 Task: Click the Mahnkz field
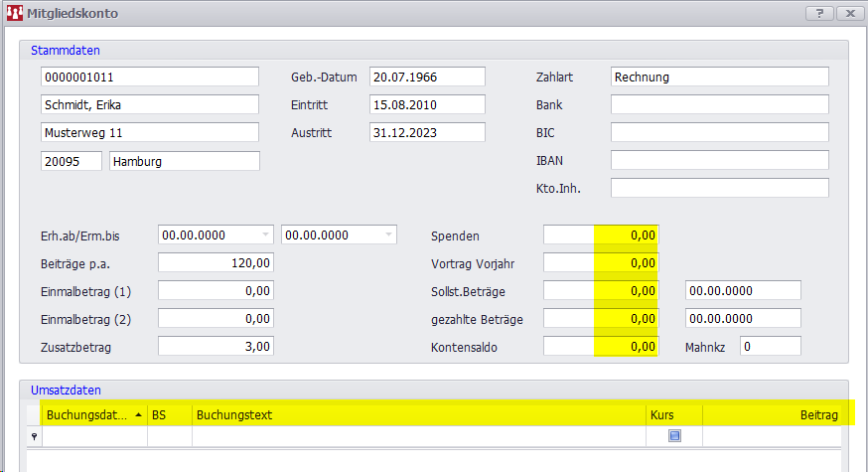[770, 347]
